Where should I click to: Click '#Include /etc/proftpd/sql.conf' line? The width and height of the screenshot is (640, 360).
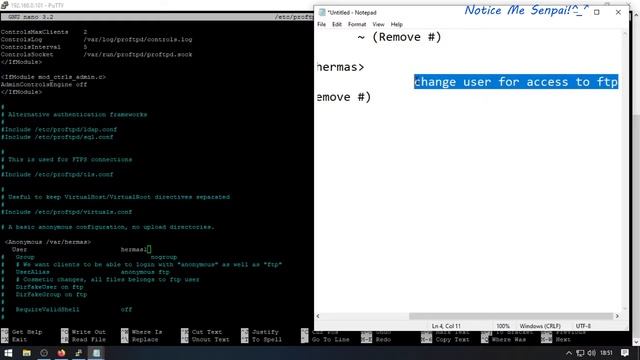pos(57,137)
